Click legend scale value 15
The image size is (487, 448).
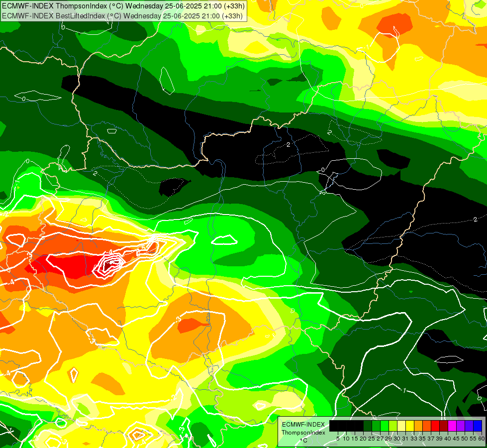tap(355, 439)
